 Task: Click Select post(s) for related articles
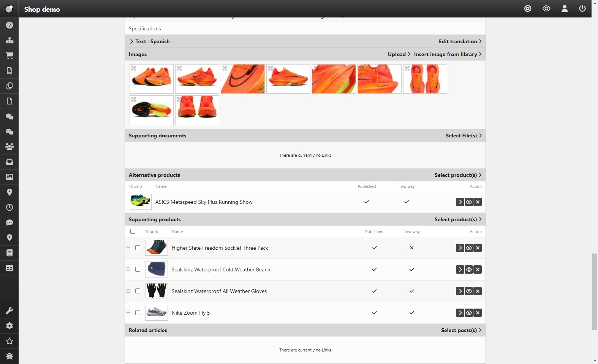(461, 330)
